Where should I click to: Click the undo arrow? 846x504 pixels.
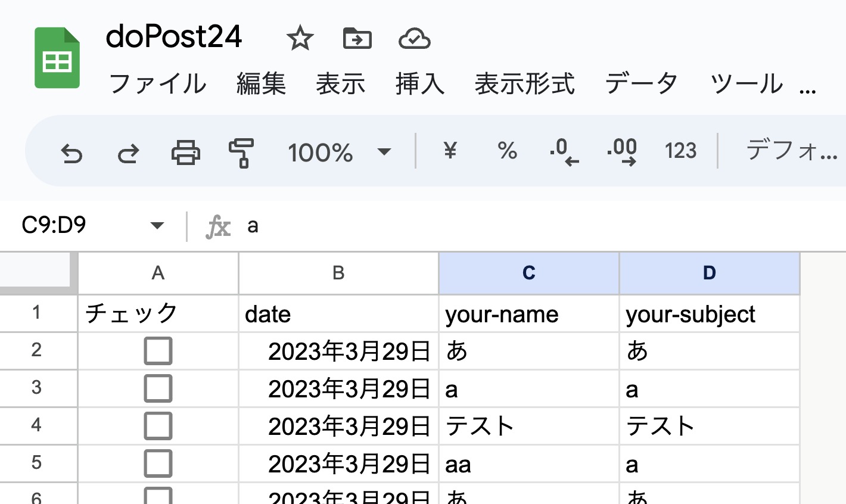(x=71, y=153)
